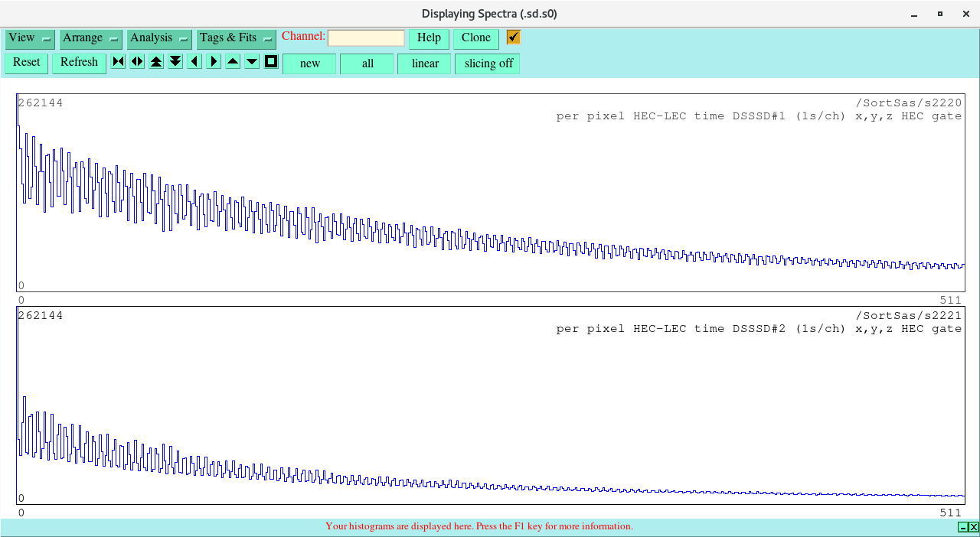
Task: Open the Tags & Fits menu
Action: pos(236,38)
